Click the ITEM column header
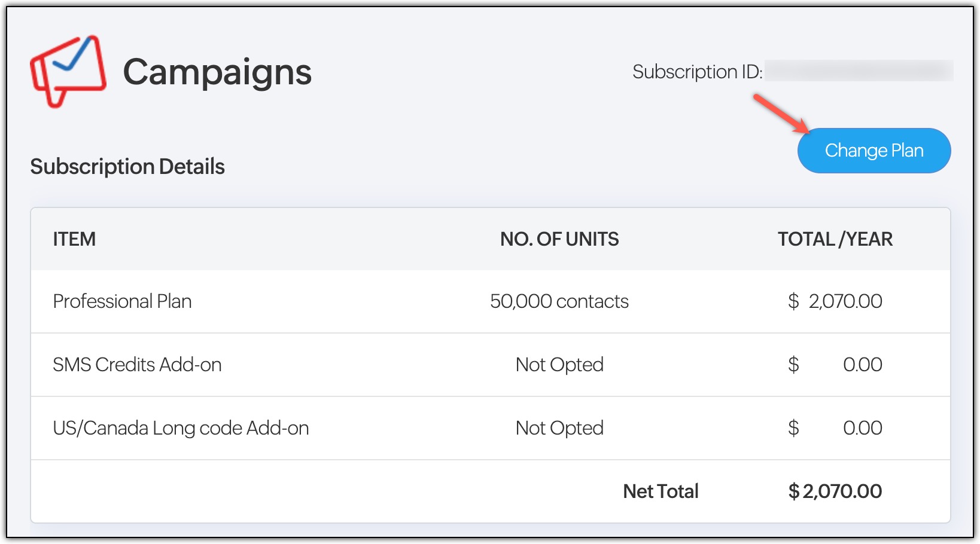This screenshot has height=544, width=980. tap(74, 239)
